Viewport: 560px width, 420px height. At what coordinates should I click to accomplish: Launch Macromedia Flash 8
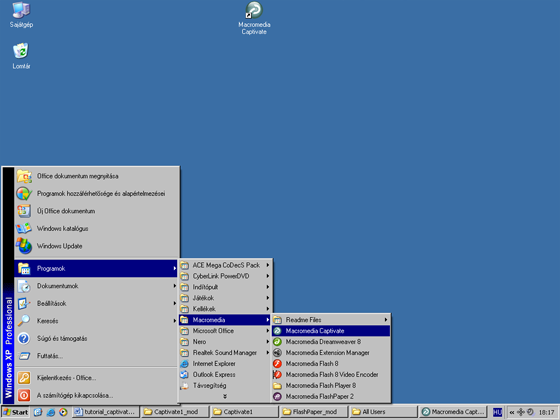[x=331, y=364]
